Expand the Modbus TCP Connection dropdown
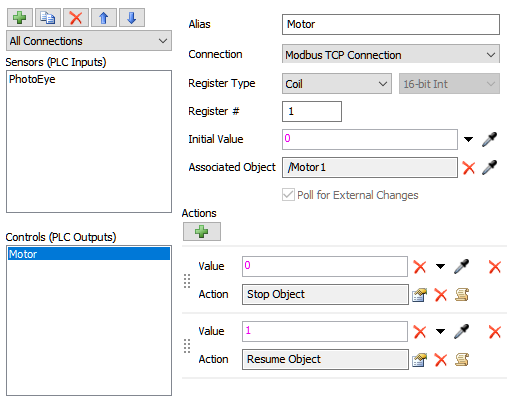This screenshot has height=398, width=514. 391,54
